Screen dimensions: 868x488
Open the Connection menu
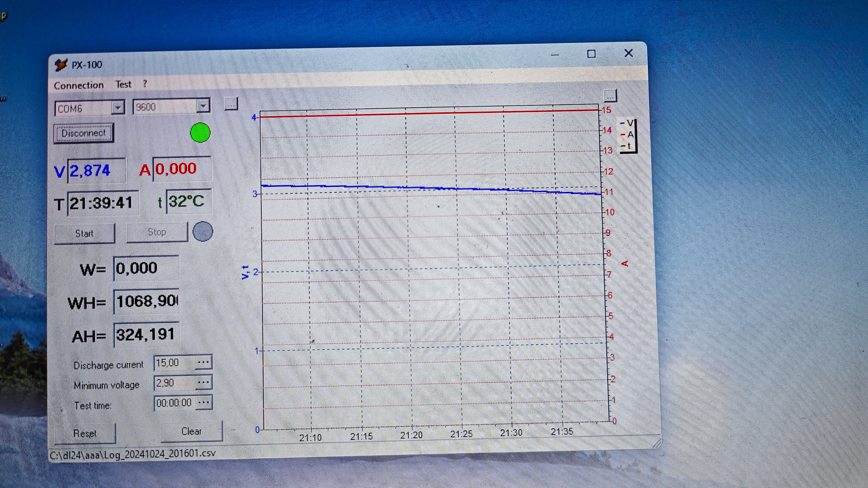coord(78,86)
